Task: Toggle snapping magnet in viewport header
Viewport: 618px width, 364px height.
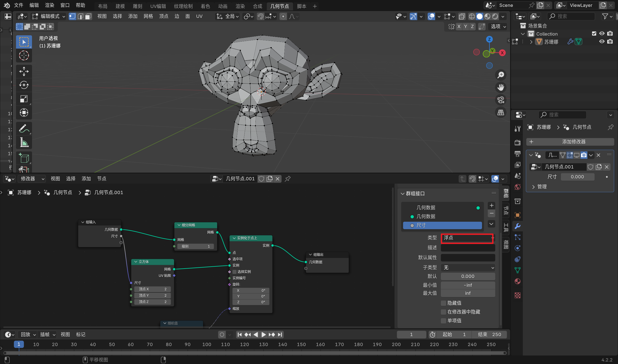Action: (260, 17)
